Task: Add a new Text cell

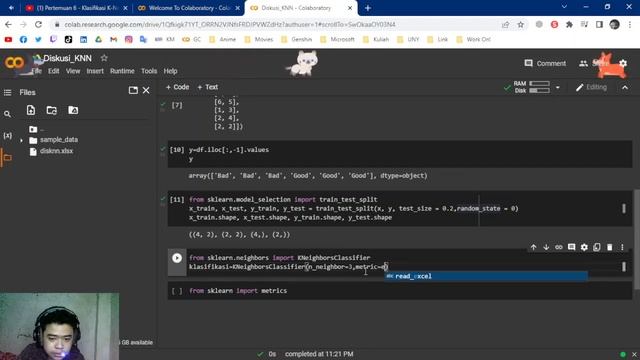Action: point(208,87)
